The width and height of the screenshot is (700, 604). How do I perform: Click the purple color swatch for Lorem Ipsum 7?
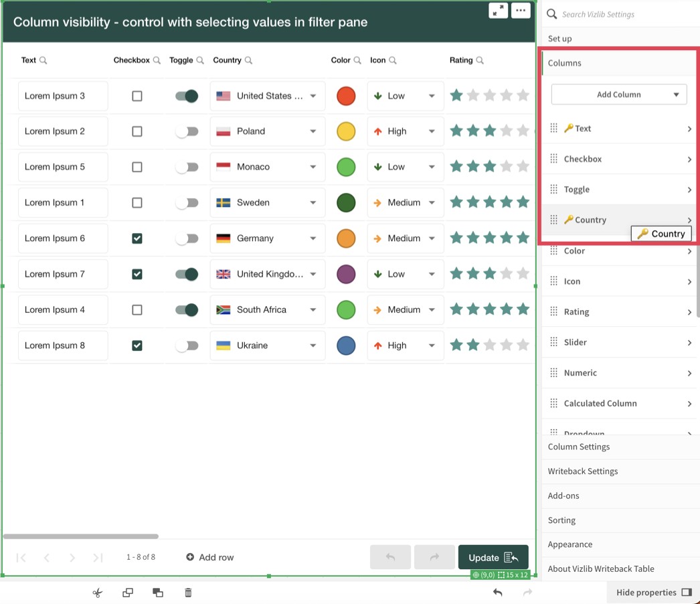[346, 274]
